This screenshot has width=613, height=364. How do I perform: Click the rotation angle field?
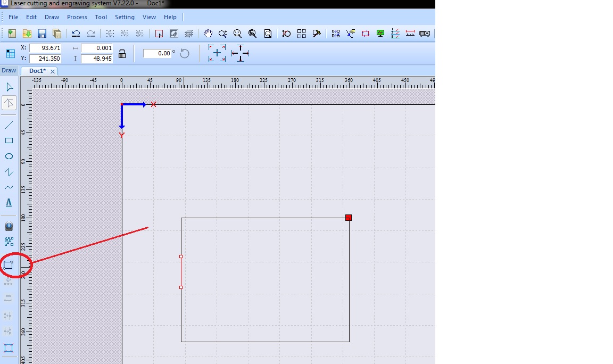coord(158,53)
